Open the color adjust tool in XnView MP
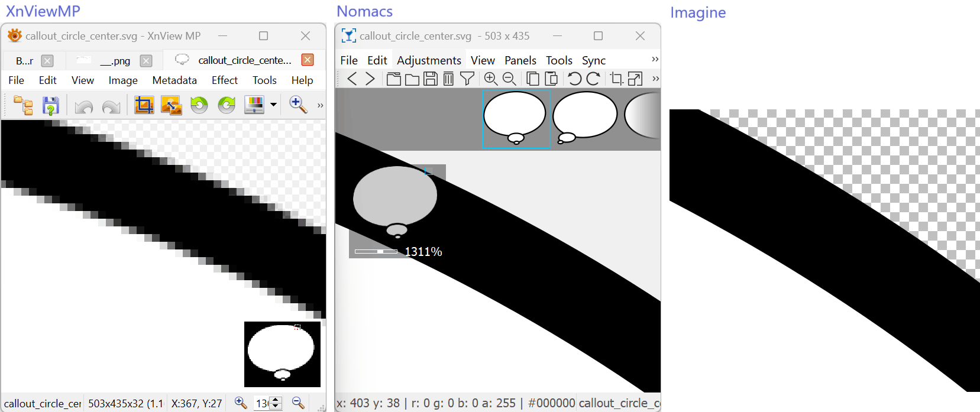 point(254,105)
